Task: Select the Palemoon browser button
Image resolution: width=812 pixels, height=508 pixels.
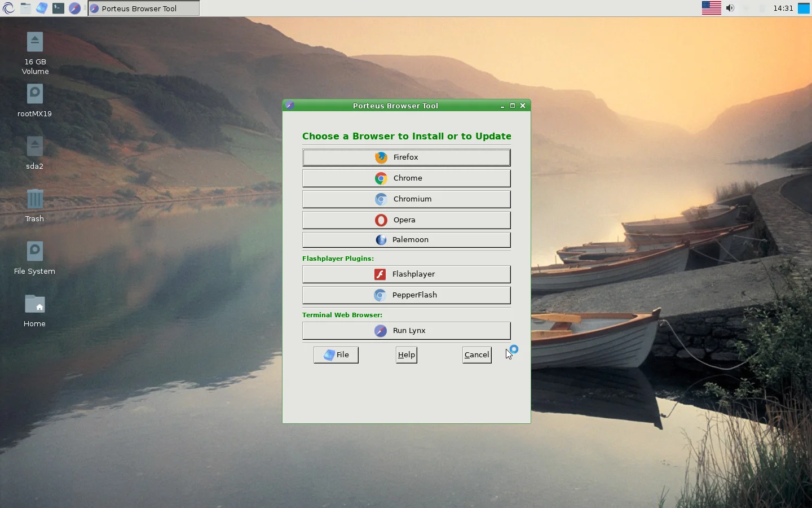Action: [x=406, y=240]
